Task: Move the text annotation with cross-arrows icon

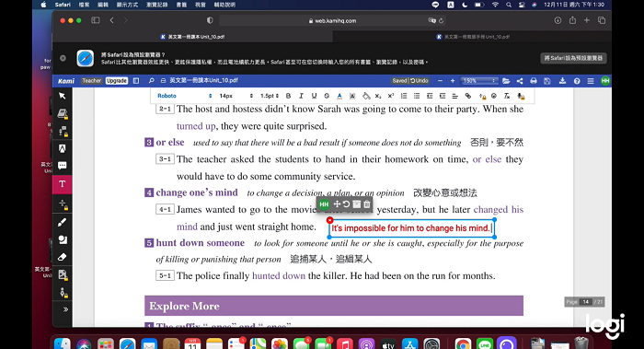Action: point(337,204)
